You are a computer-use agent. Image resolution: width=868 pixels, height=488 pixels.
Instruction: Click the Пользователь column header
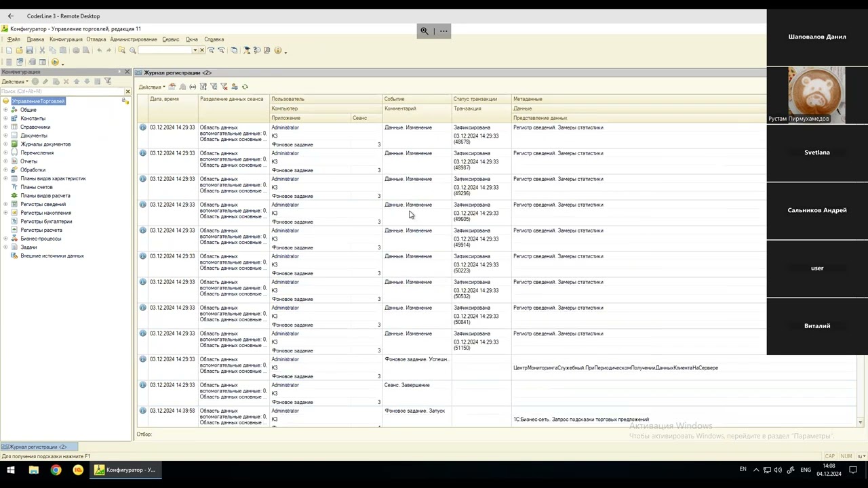click(x=326, y=99)
